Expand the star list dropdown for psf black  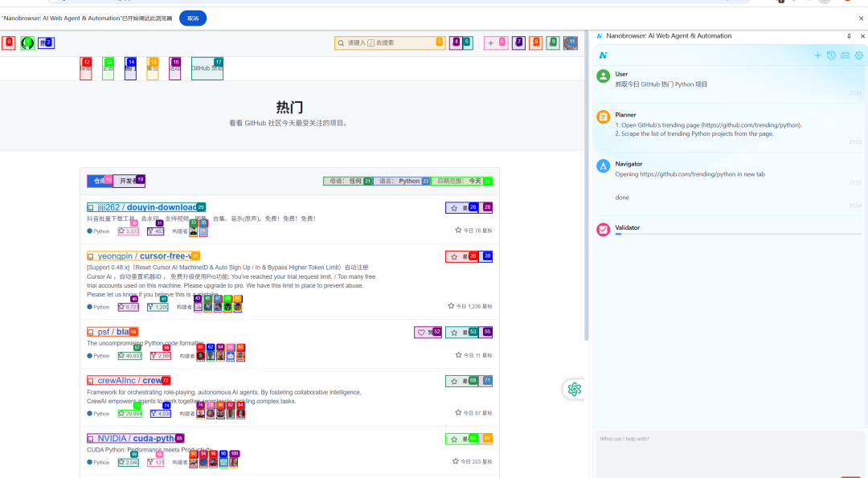486,332
